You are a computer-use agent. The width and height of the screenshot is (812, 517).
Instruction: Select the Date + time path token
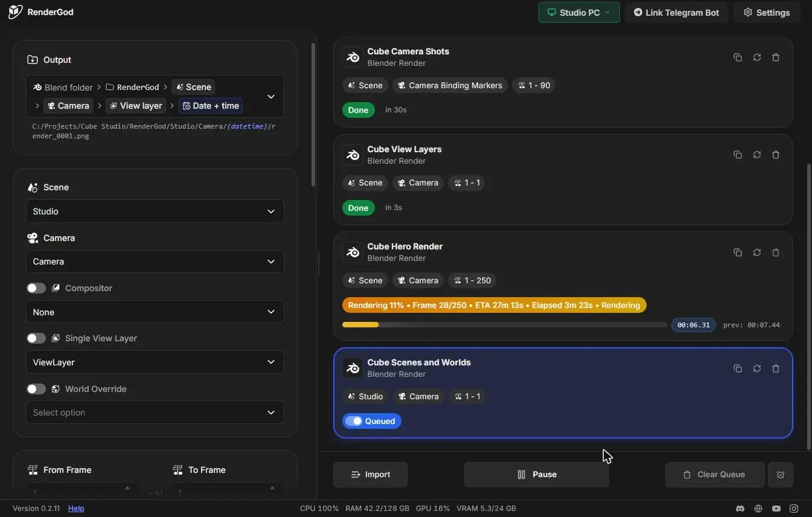pos(211,106)
